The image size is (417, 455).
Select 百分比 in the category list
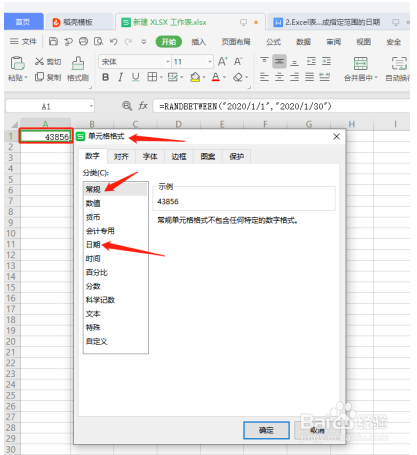click(x=115, y=272)
